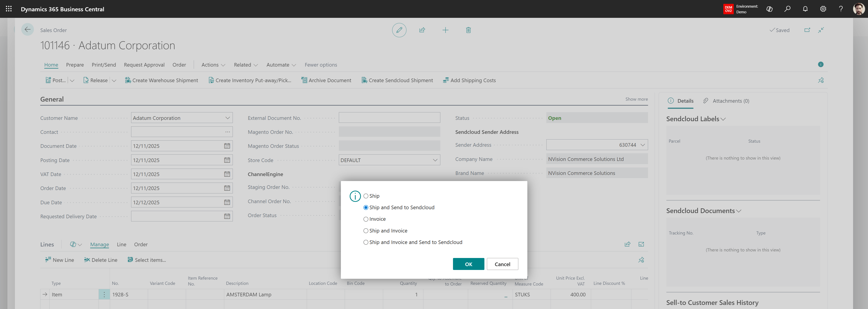This screenshot has width=868, height=309.
Task: Open the Prepare menu tab
Action: (x=75, y=65)
